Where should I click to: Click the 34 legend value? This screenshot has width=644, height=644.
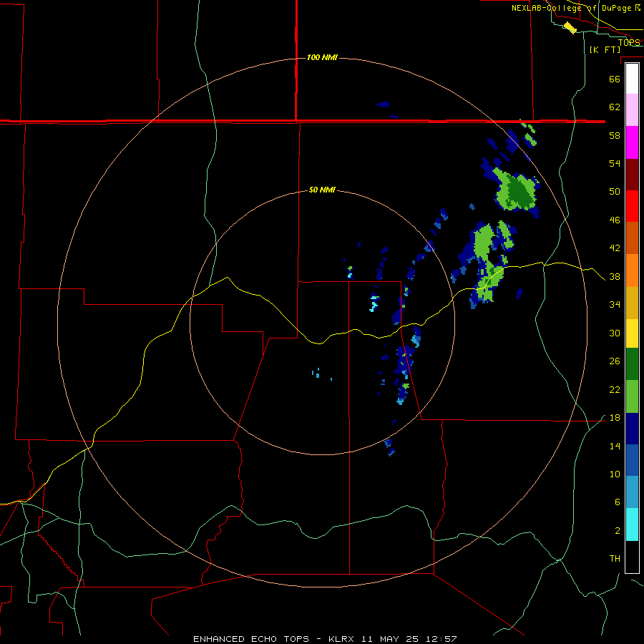tap(615, 304)
